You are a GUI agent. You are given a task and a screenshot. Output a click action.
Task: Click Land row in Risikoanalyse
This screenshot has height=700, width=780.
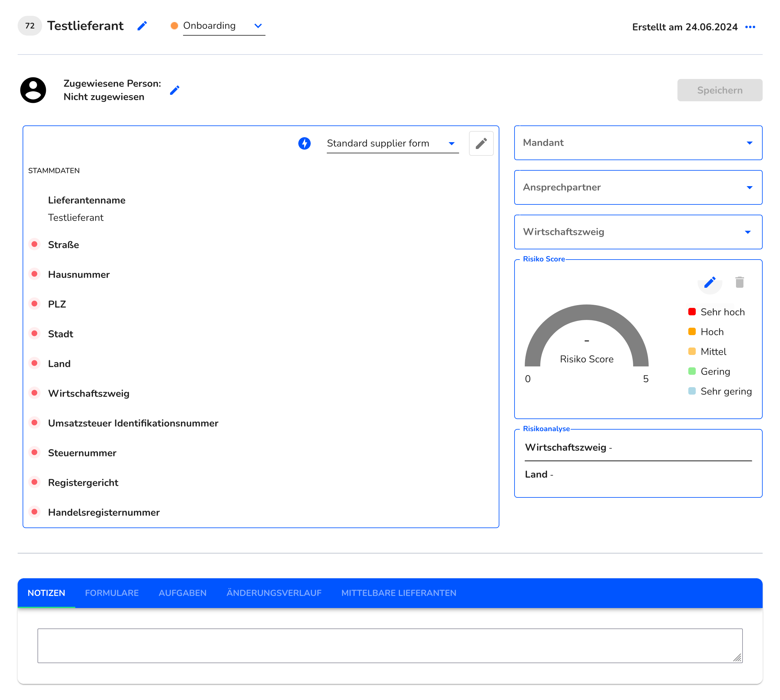pos(638,474)
